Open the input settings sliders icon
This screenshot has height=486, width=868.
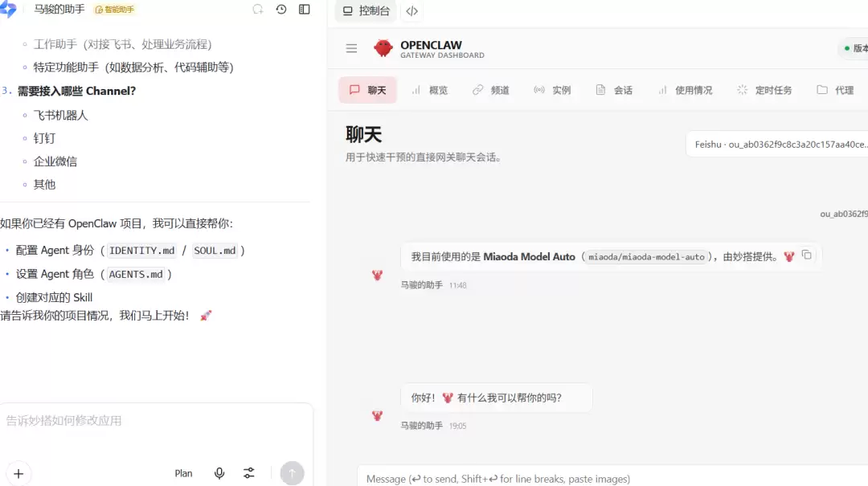click(x=249, y=473)
